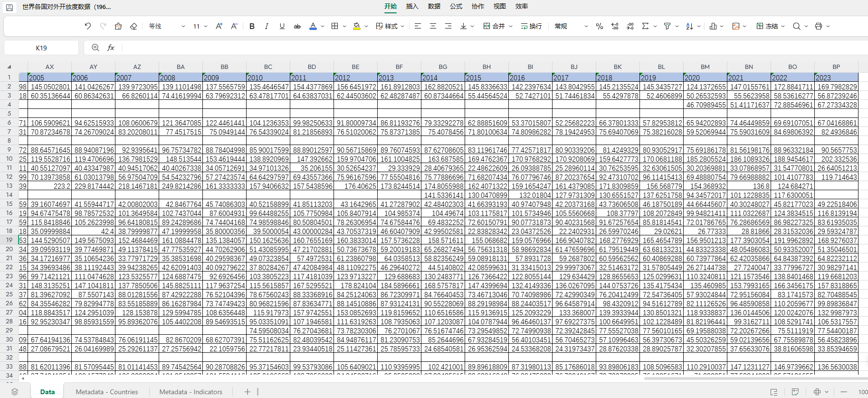The image size is (868, 398).
Task: Toggle strikethrough formatting
Action: 297,26
